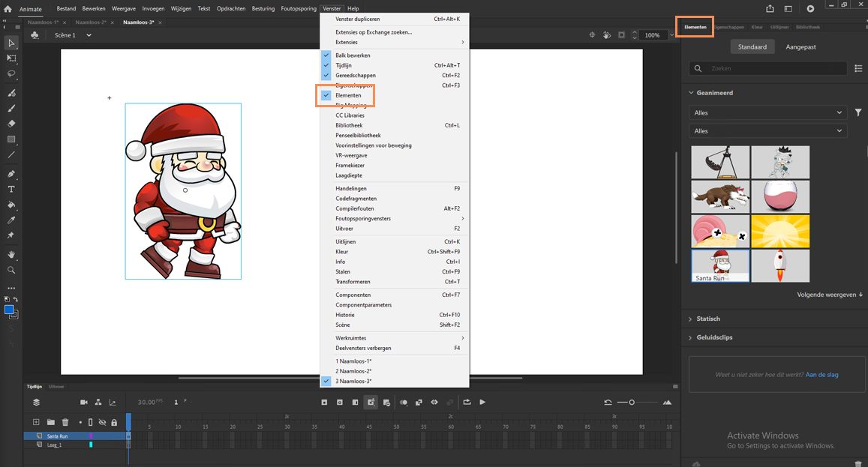Click the filter funnel icon in Elementen

click(858, 112)
